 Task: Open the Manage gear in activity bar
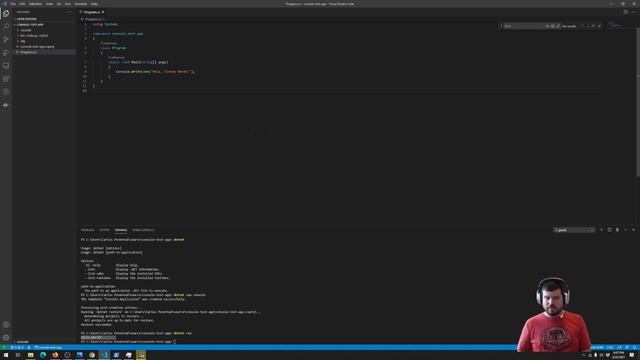6,338
